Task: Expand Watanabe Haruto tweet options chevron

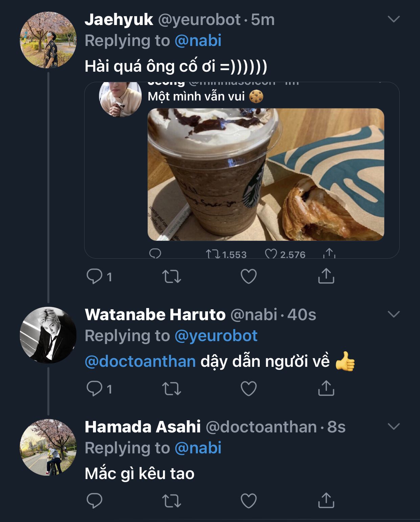Action: point(394,314)
